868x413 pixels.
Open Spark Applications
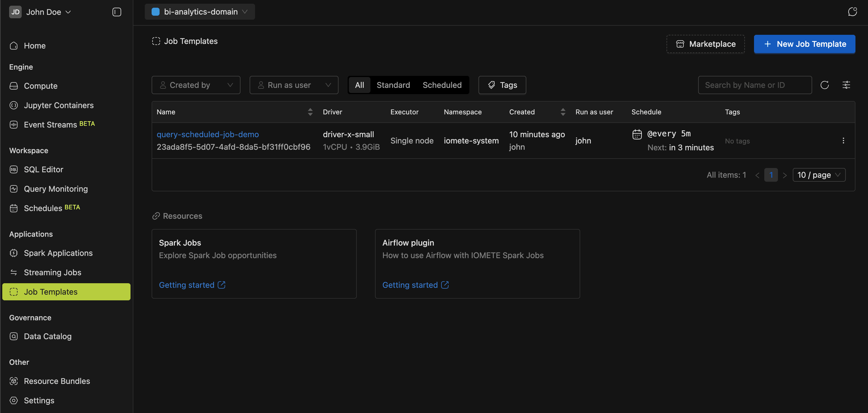pos(58,253)
